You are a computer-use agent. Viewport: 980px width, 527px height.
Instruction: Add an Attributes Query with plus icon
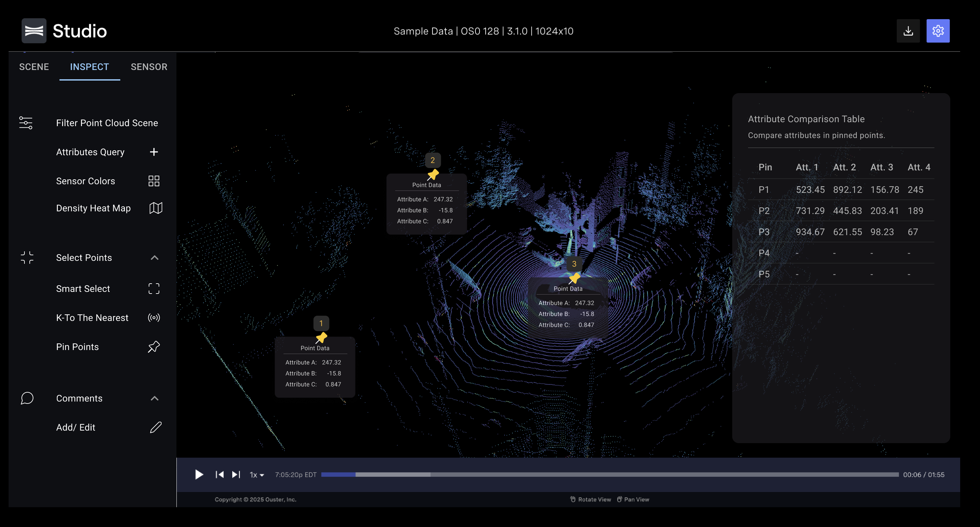pyautogui.click(x=154, y=152)
